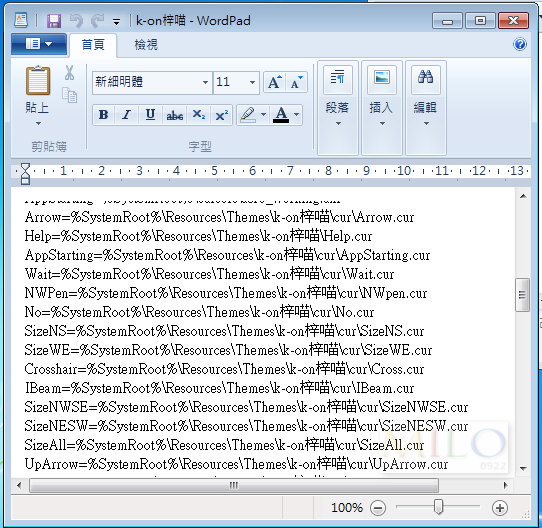Click the line starting with SizeNWSE=%SystemRoot%
The width and height of the screenshot is (542, 528).
(x=246, y=407)
